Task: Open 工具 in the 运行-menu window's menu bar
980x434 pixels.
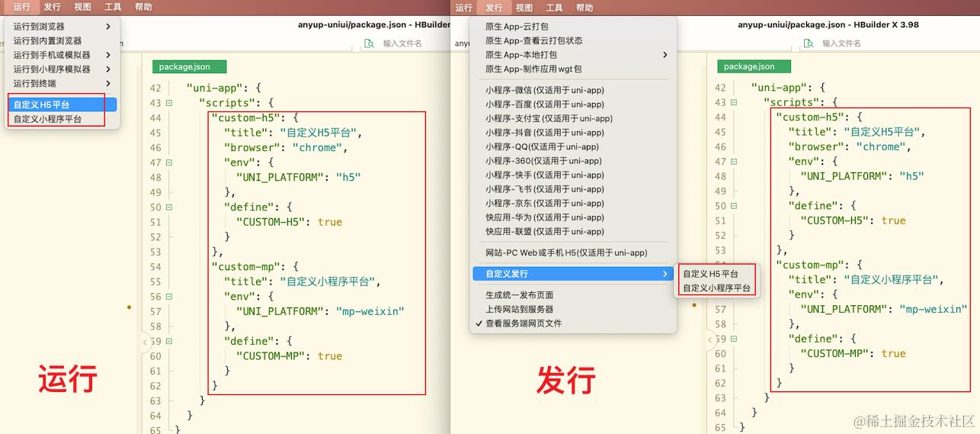Action: (113, 7)
